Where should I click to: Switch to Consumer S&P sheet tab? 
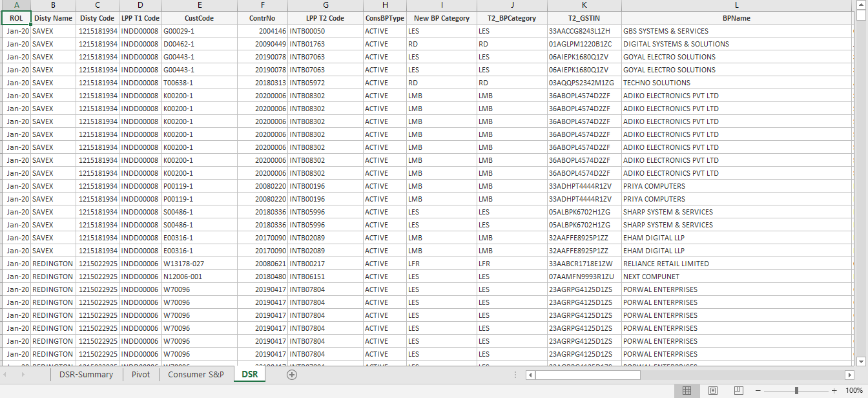click(196, 375)
